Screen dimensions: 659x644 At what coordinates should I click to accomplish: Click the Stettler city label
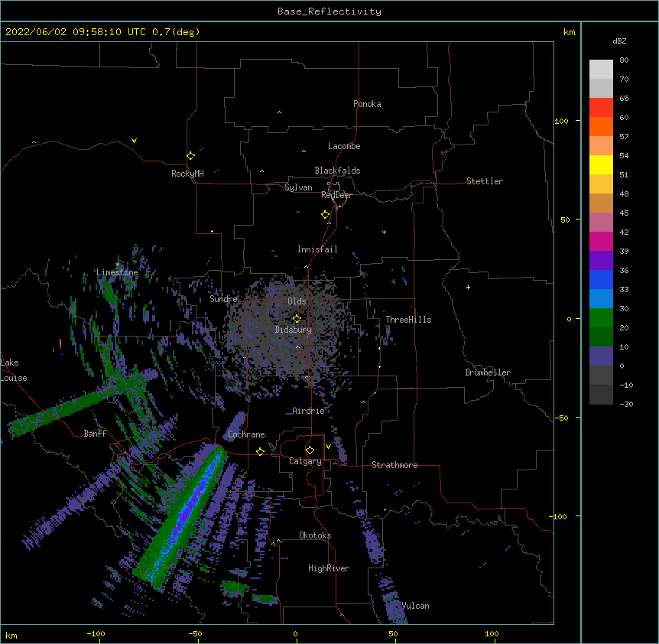(x=485, y=181)
